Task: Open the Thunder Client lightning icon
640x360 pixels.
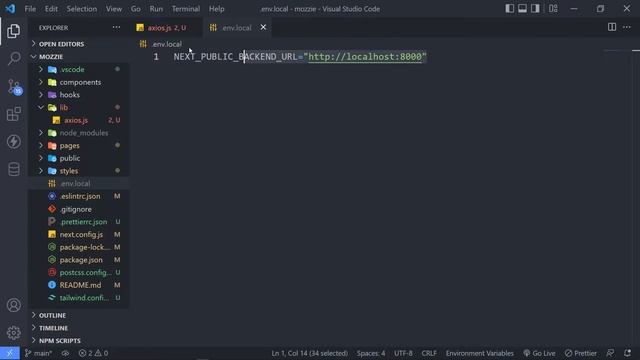Action: tap(13, 142)
